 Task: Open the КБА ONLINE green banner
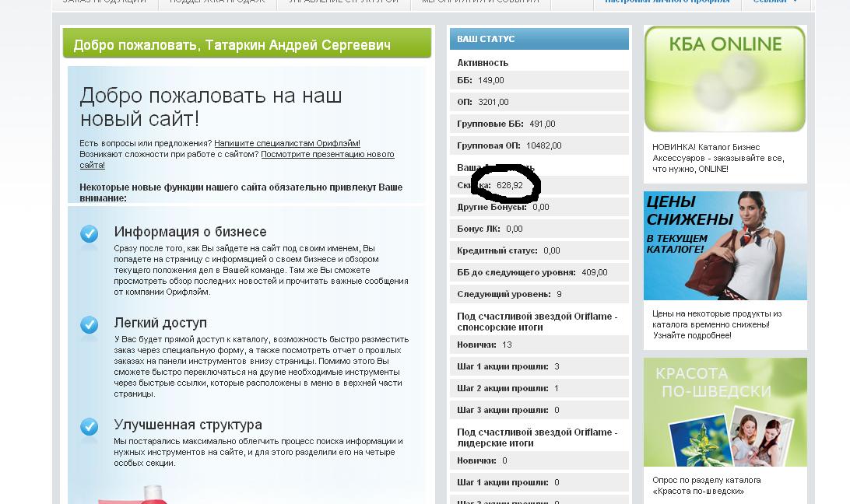point(725,79)
